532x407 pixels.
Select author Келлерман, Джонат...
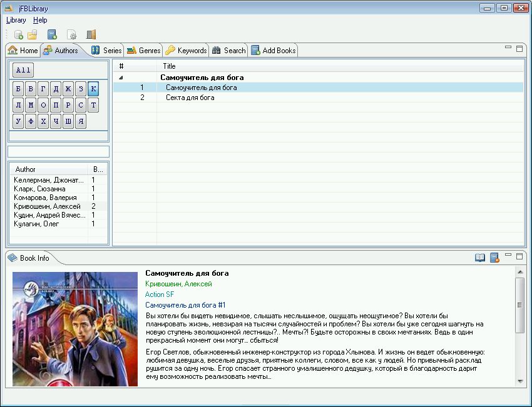58,180
